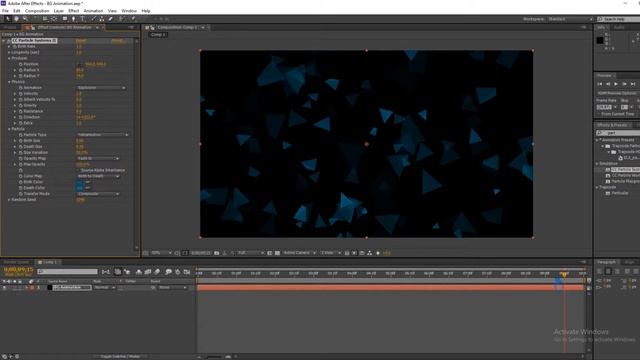Toggle Gravity stopwatch
Viewport: 640px width, 360px height.
20,105
